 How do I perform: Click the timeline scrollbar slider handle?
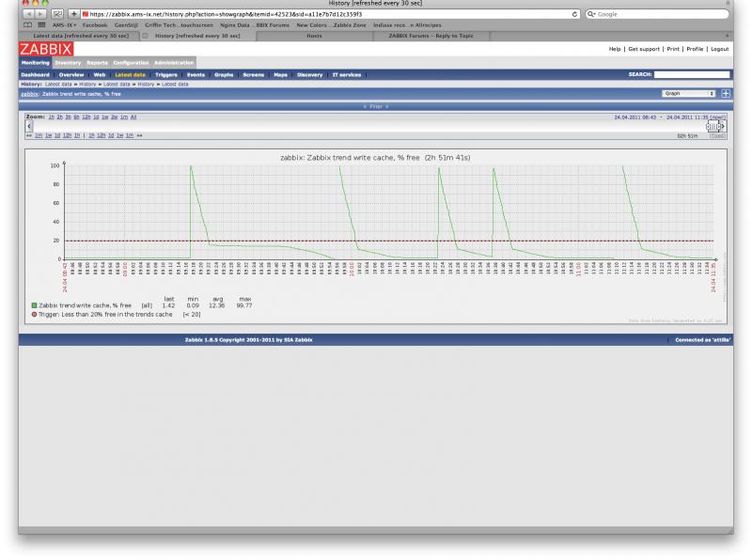point(713,125)
